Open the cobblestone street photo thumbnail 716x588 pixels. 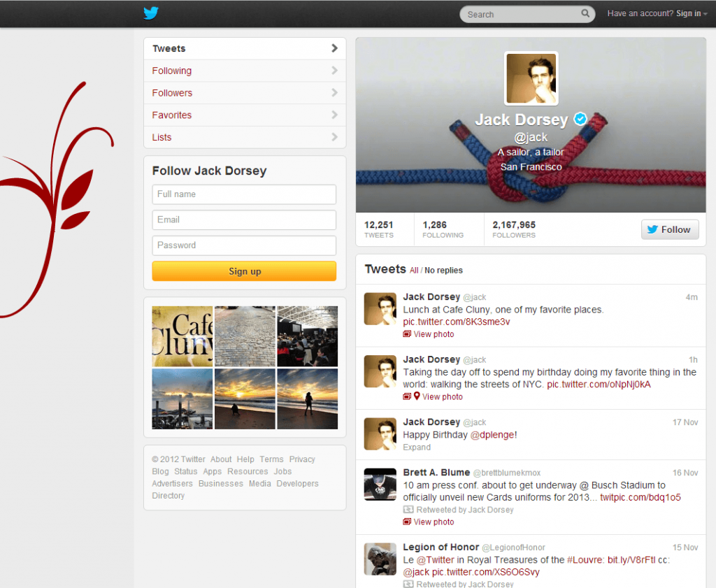[245, 336]
